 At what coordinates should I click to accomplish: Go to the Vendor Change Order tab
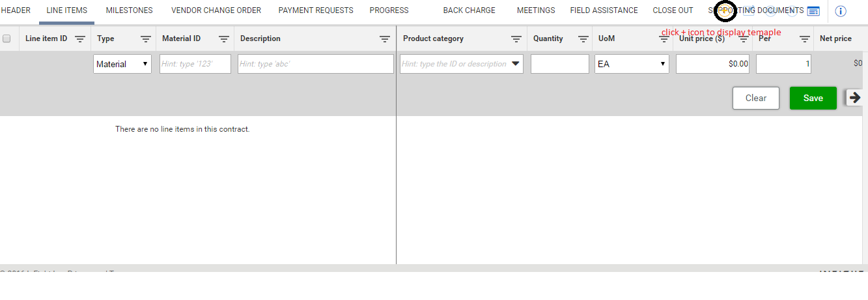tap(216, 10)
